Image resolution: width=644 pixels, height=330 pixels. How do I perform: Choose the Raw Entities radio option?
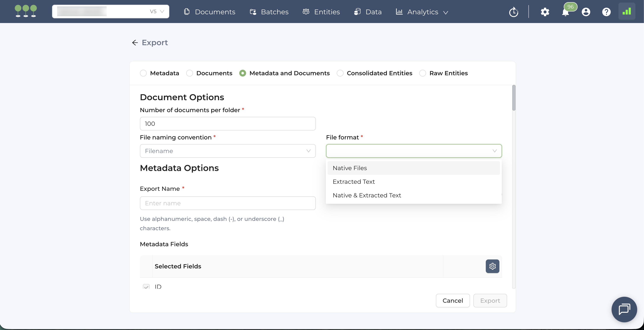[422, 73]
